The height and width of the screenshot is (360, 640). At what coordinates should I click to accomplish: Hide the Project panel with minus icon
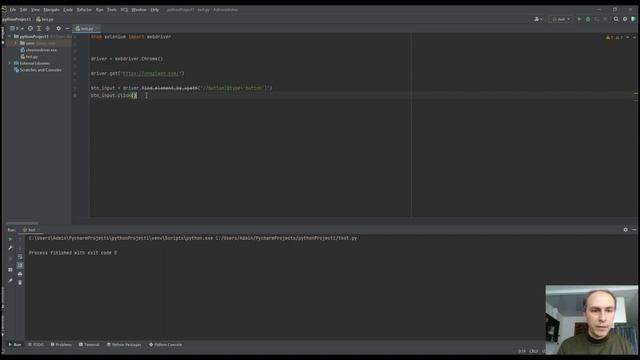67,29
